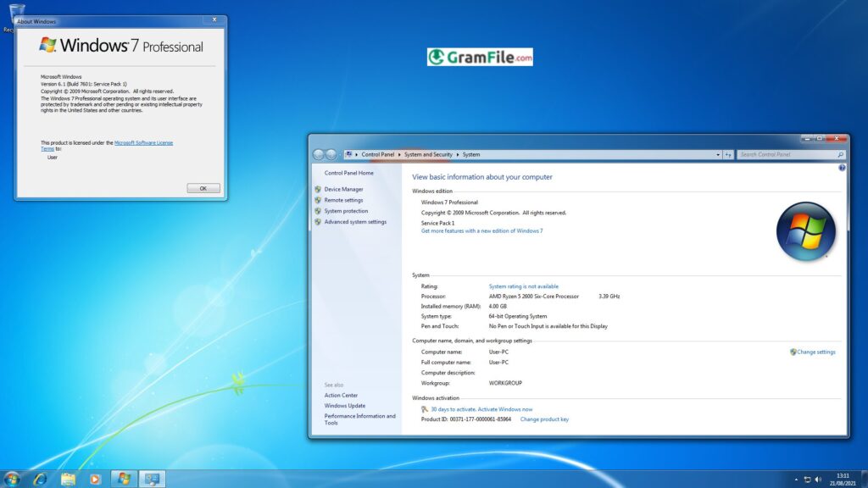Click inside the Search Control Panel field
The height and width of the screenshot is (488, 868).
[x=784, y=155]
